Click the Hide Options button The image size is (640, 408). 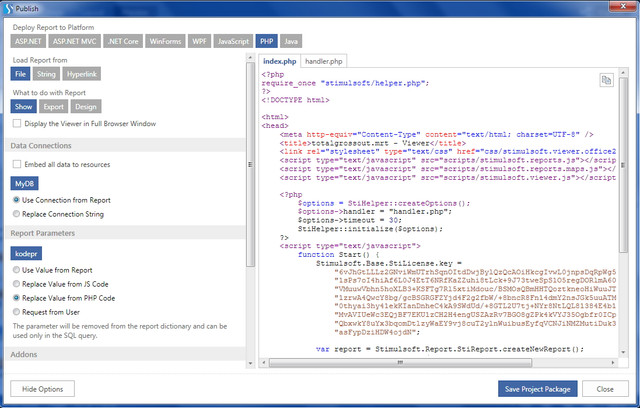(x=42, y=389)
